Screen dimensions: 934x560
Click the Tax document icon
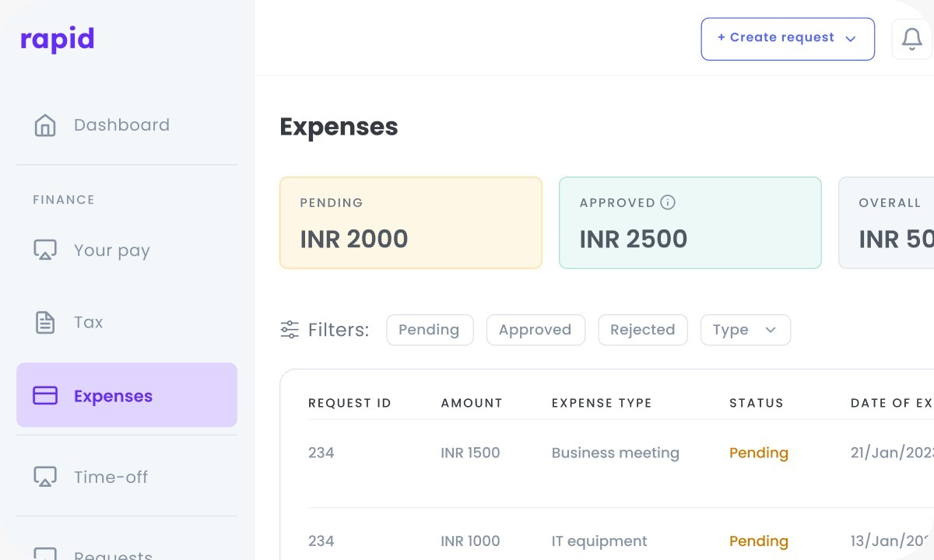pyautogui.click(x=45, y=322)
